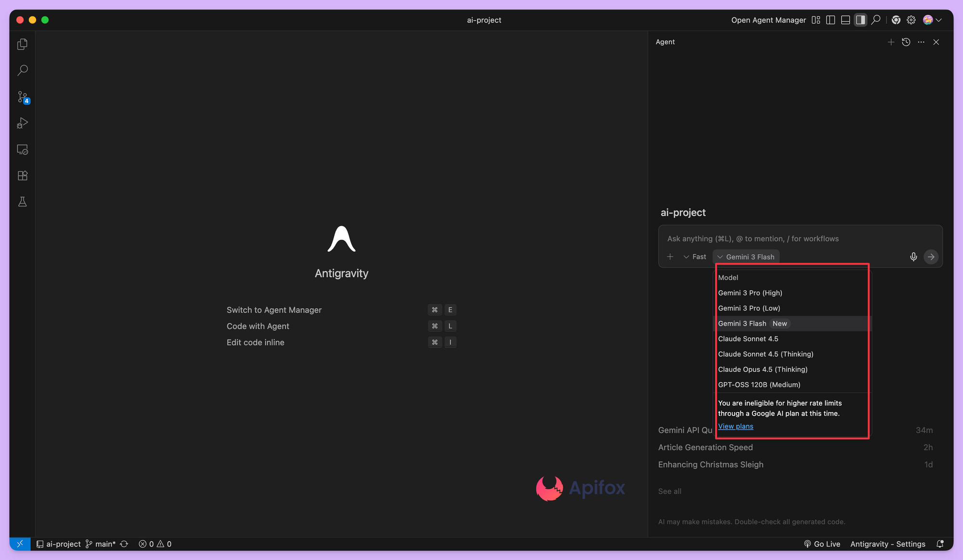Toggle the secondary side bar
Viewport: 963px width, 560px height.
pos(860,20)
